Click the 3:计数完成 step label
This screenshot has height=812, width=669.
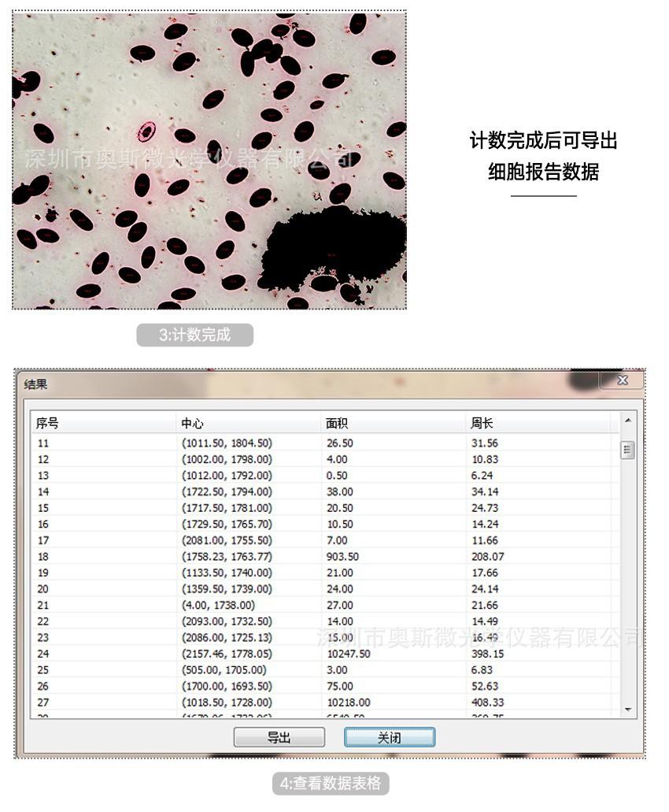pos(194,335)
